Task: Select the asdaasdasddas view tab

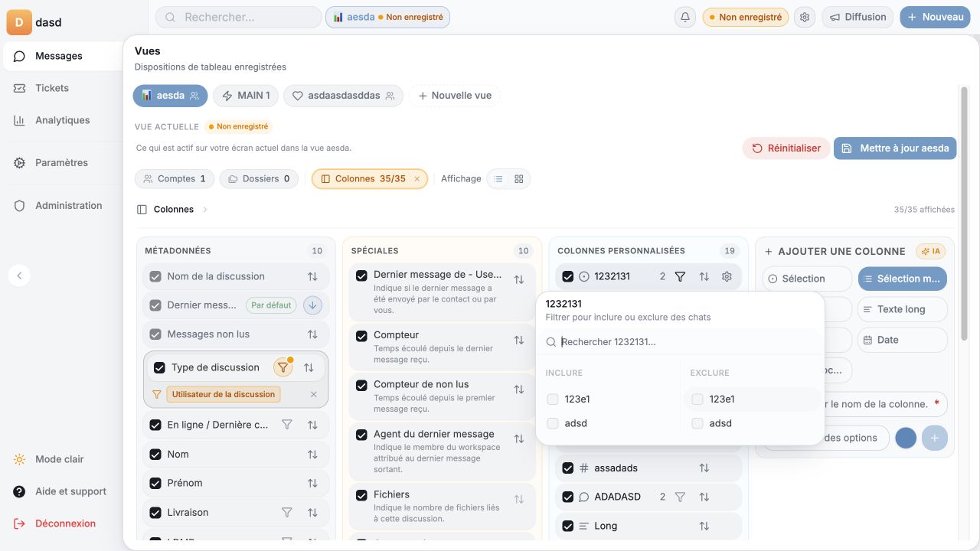Action: pyautogui.click(x=344, y=96)
